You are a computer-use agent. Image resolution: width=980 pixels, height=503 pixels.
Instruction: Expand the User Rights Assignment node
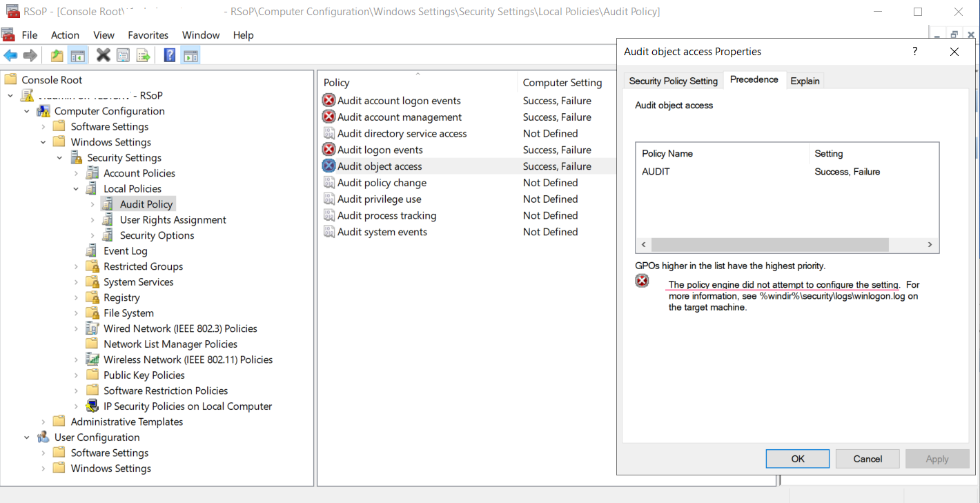click(92, 220)
